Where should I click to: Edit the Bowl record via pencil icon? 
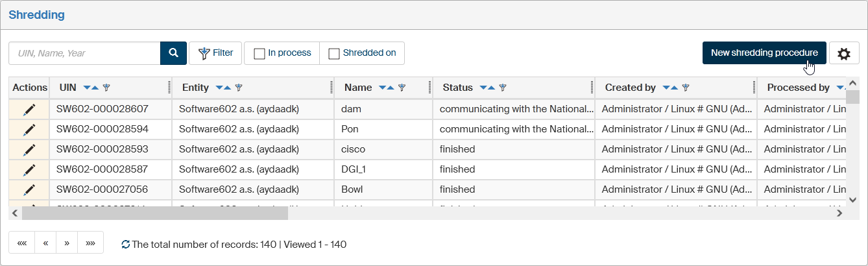tap(29, 190)
